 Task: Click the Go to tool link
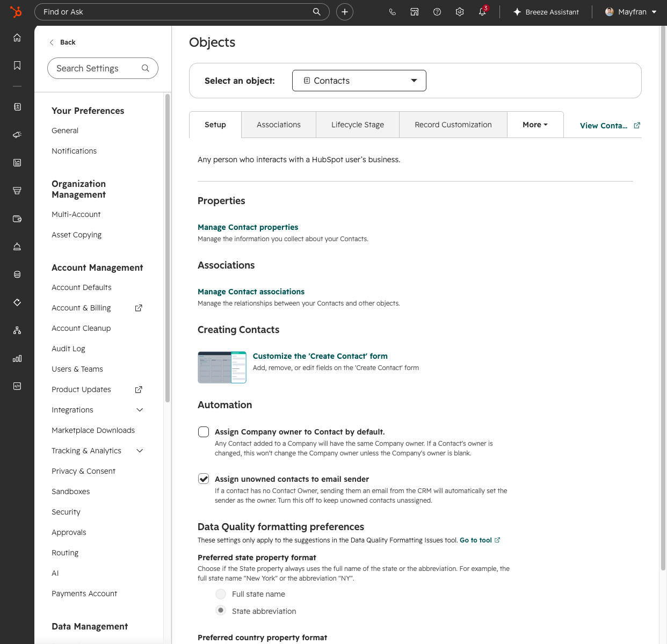click(x=476, y=540)
